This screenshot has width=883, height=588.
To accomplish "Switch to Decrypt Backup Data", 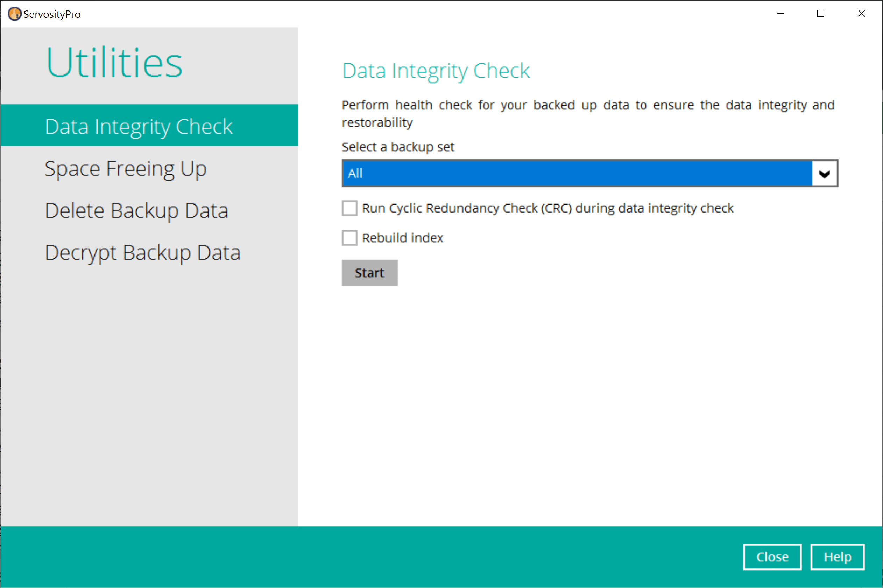I will pyautogui.click(x=143, y=252).
